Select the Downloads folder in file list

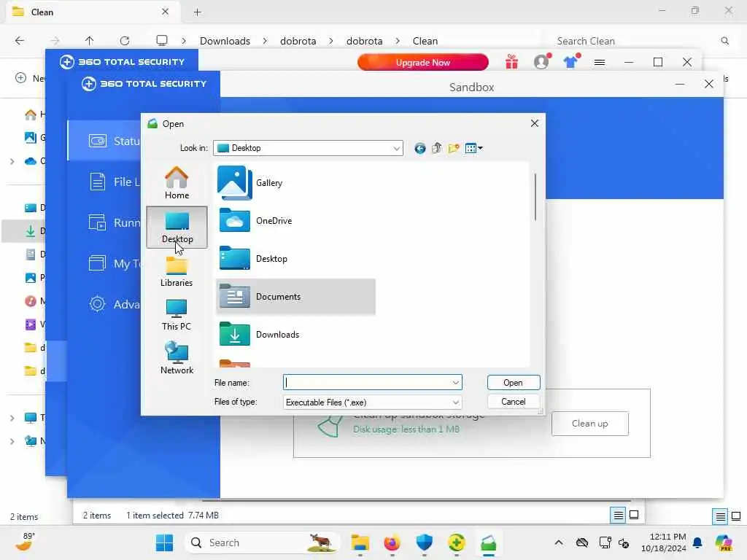tap(259, 334)
